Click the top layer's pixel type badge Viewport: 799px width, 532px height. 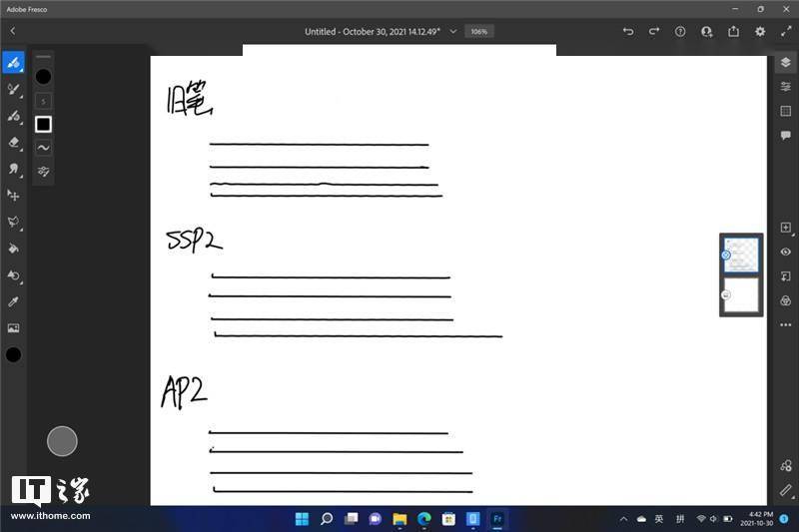tap(726, 256)
